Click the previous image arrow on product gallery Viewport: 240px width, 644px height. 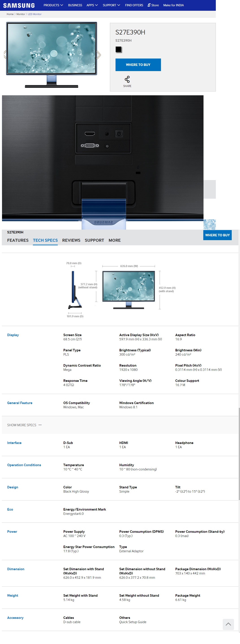5,55
